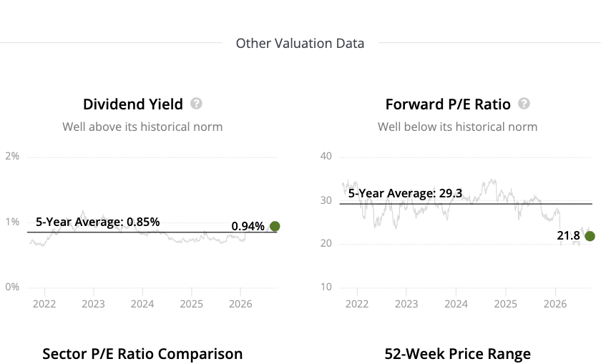Viewport: 601px width, 364px height.
Task: Click the 2024 tick on dividend yield chart
Action: (142, 304)
